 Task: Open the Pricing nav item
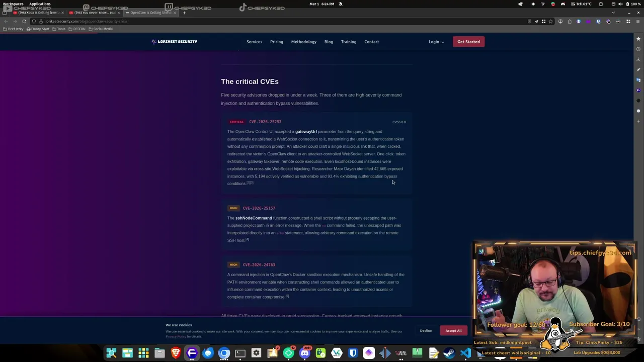click(x=276, y=42)
